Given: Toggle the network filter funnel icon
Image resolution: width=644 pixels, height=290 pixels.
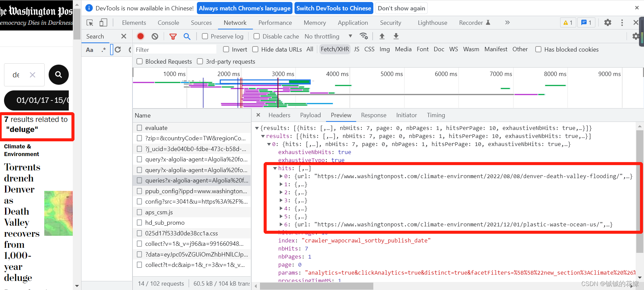Looking at the screenshot, I should coord(173,36).
